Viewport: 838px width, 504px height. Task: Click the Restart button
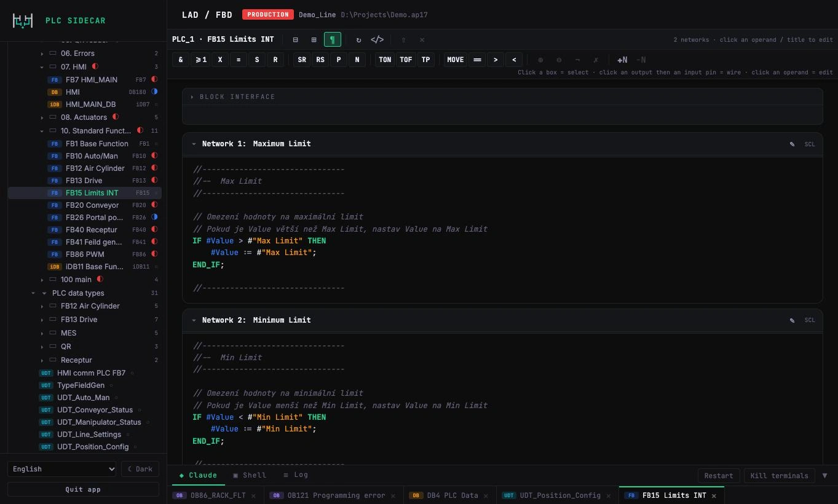click(719, 476)
